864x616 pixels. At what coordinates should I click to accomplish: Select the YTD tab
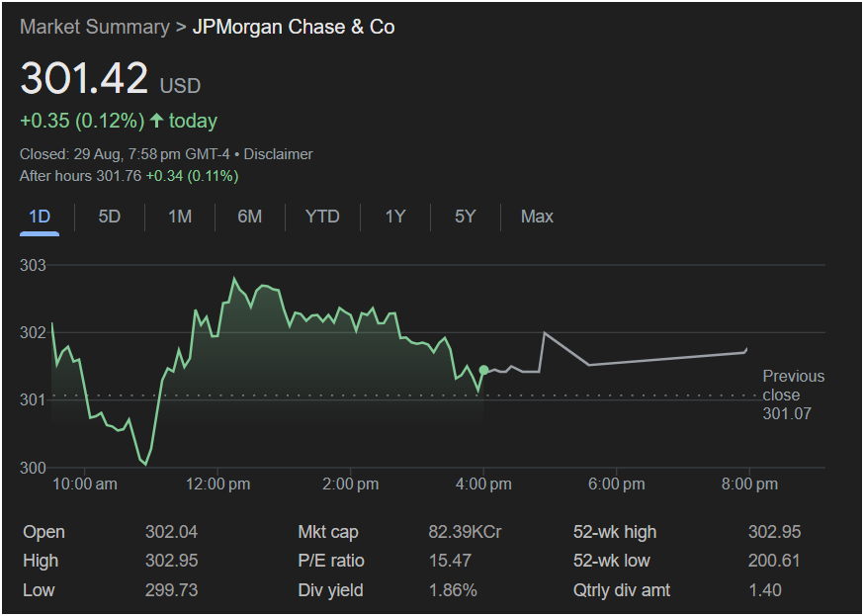click(322, 217)
